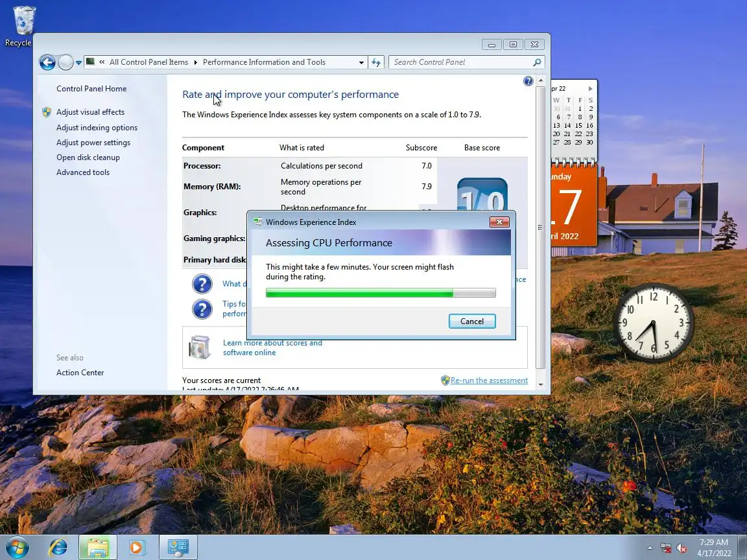Open the Windows Start menu
This screenshot has height=560, width=747.
[x=17, y=548]
